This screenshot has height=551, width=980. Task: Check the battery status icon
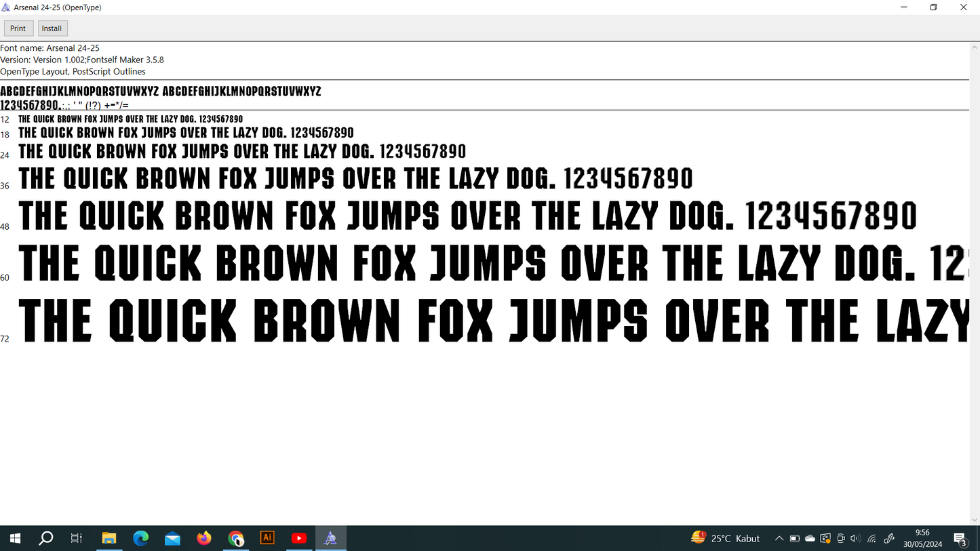tap(795, 539)
